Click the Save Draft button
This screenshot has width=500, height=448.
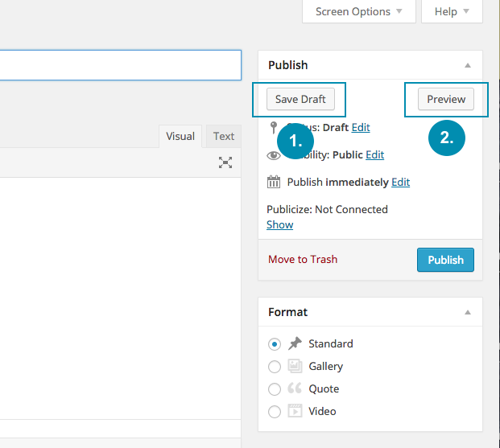[x=300, y=99]
